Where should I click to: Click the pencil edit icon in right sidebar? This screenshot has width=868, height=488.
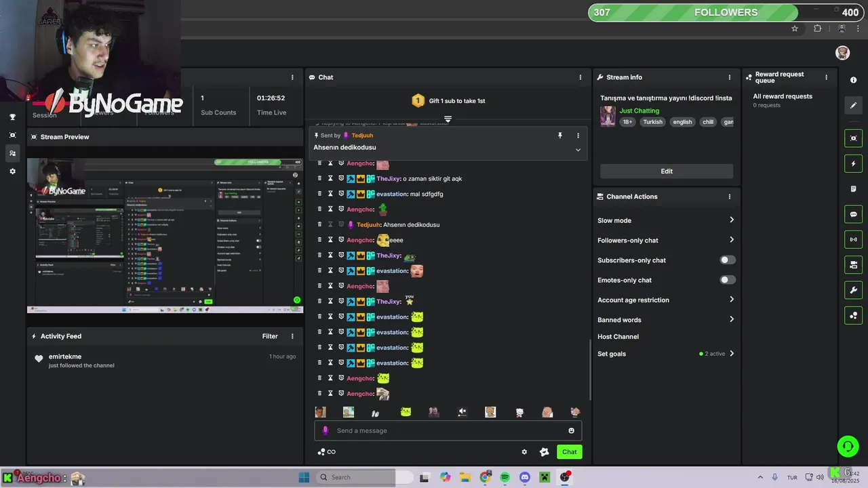click(x=853, y=105)
